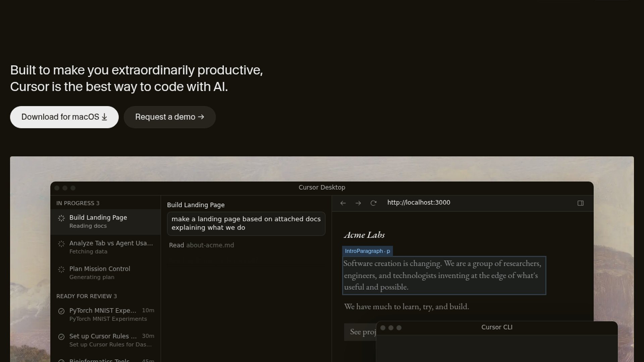The width and height of the screenshot is (644, 362).
Task: Click the spinner icon beside Analyze Tab
Action: point(61,244)
